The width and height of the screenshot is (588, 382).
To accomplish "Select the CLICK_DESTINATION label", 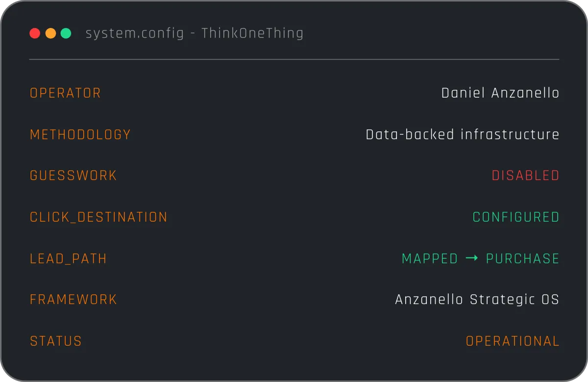I will [x=98, y=217].
